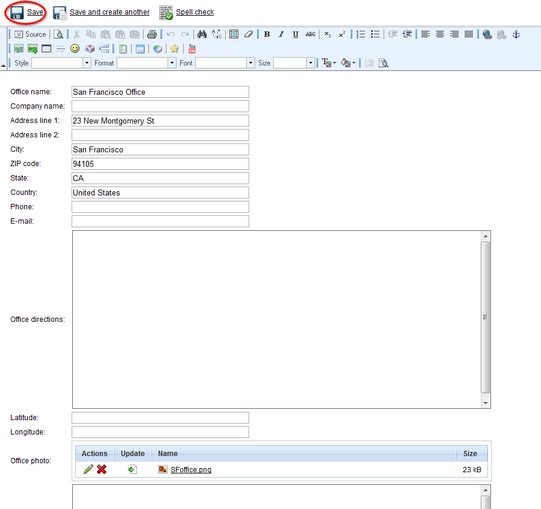Open the Background Color picker

[348, 63]
